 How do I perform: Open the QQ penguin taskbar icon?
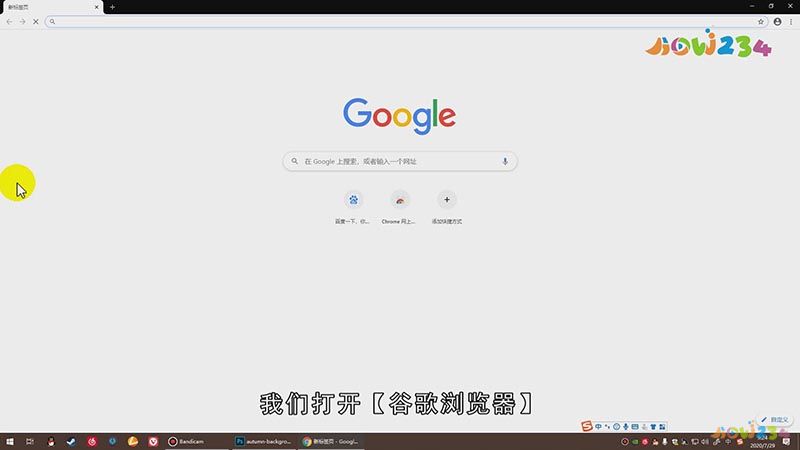(51, 441)
